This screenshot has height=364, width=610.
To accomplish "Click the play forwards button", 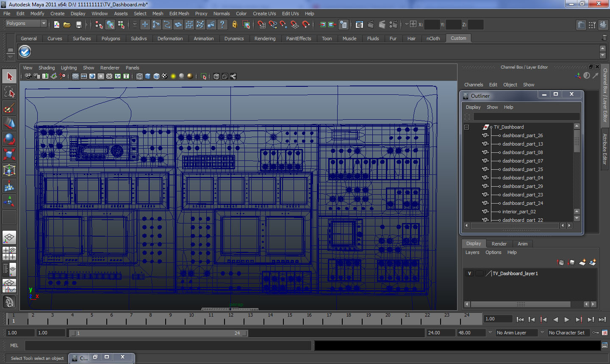I will coord(567,320).
